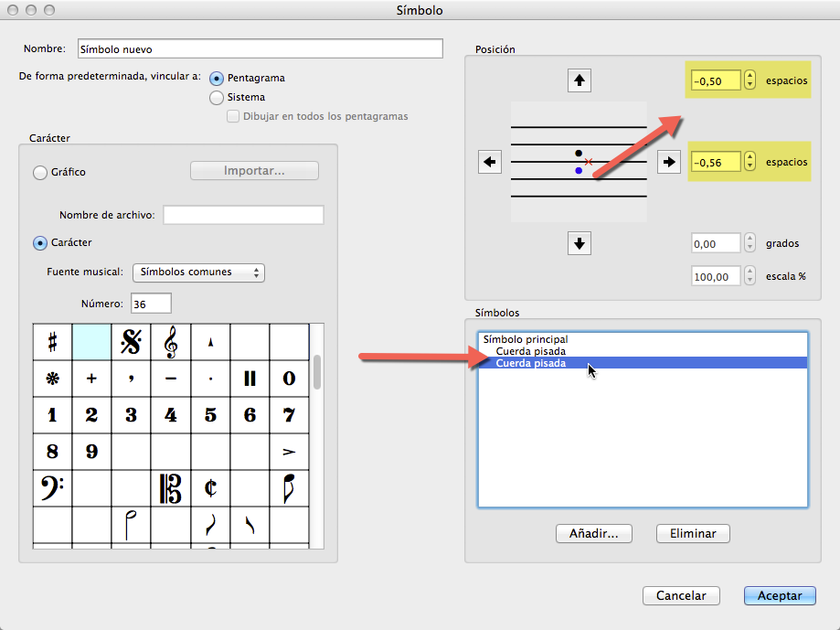Open the Fuente musical dropdown
This screenshot has height=630, width=840.
198,272
